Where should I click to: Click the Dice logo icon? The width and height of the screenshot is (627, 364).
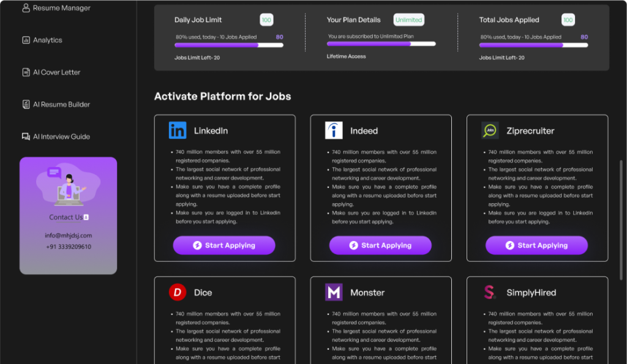pos(178,292)
